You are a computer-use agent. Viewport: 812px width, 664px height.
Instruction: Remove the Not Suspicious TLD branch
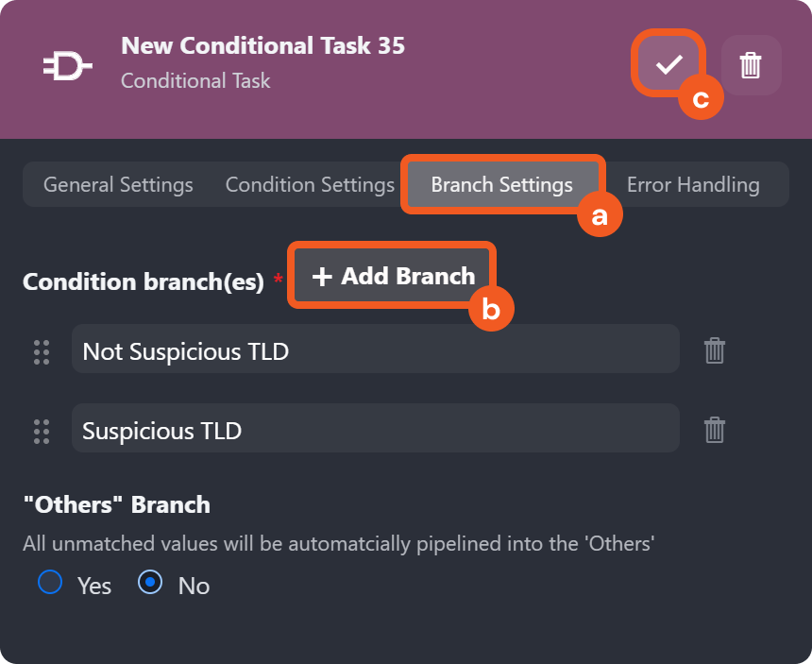(x=714, y=350)
